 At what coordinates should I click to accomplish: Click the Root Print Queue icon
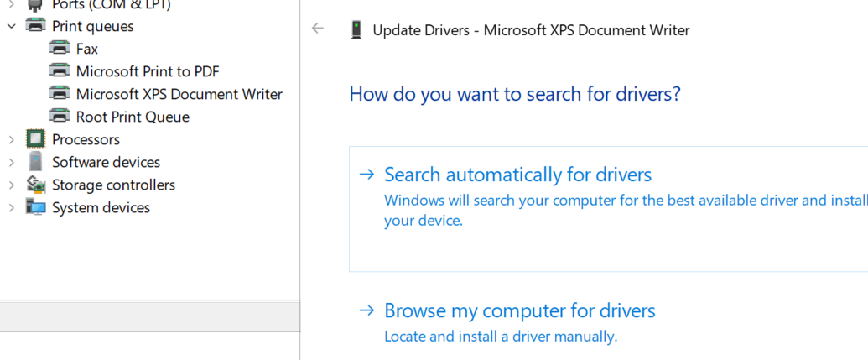(60, 117)
